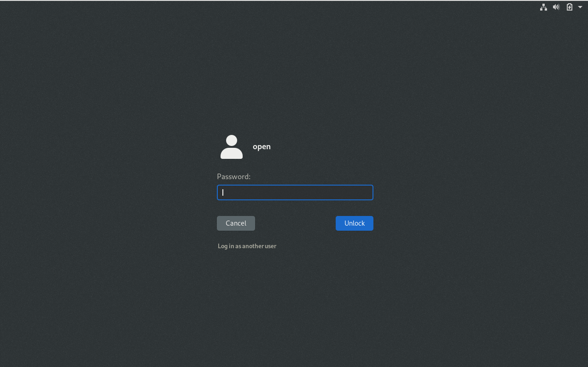Expand the top-right status menu triangle

[580, 7]
